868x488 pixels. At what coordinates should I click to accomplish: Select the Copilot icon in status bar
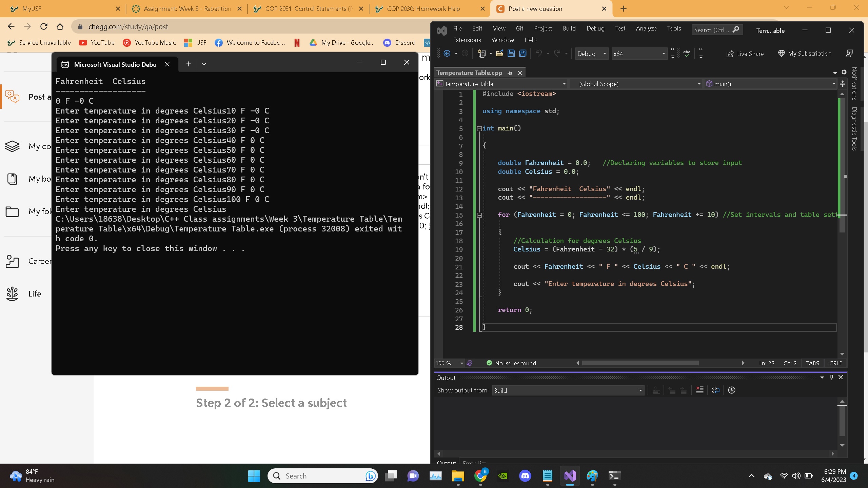pyautogui.click(x=470, y=363)
